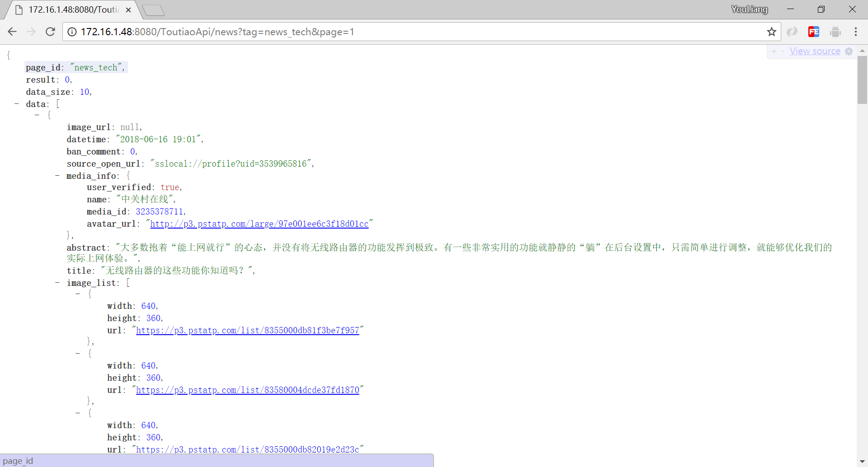Click the scrollbar up arrow
The height and width of the screenshot is (467, 868).
[x=862, y=51]
